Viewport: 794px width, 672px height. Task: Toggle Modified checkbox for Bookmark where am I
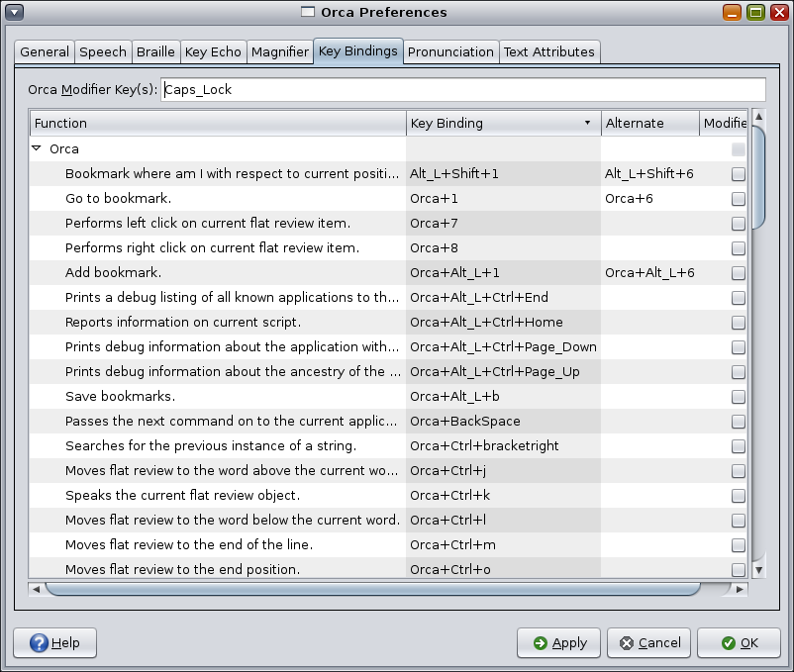739,174
